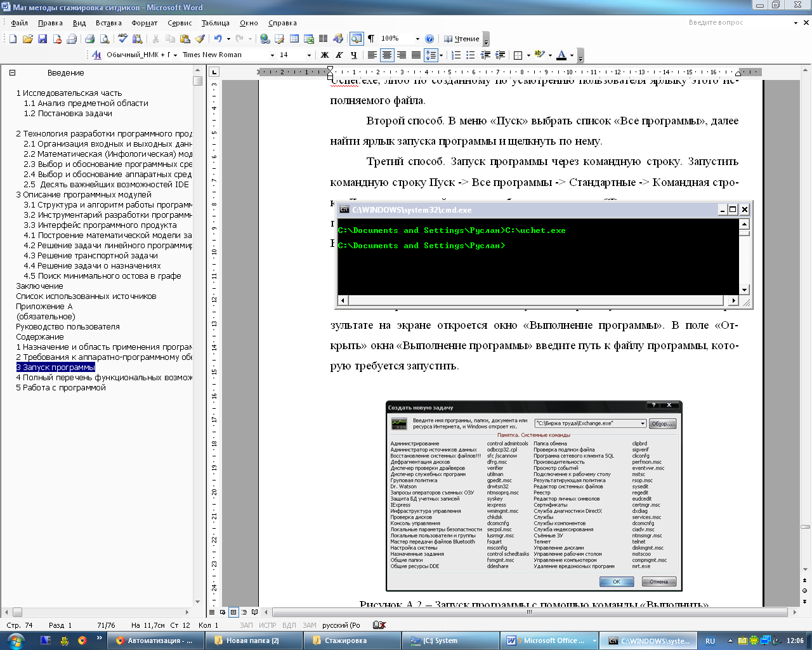Click the Print icon in toolbar
812x650 pixels.
tap(89, 39)
